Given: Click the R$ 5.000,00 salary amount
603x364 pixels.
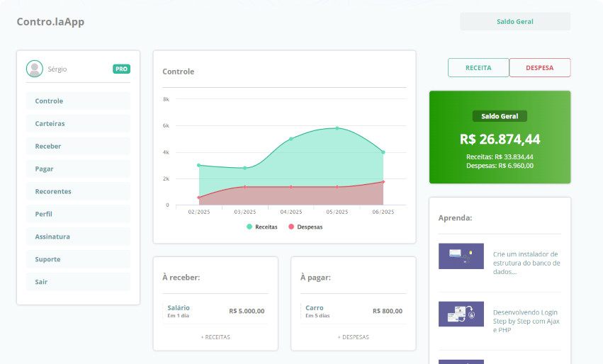Looking at the screenshot, I should point(247,311).
